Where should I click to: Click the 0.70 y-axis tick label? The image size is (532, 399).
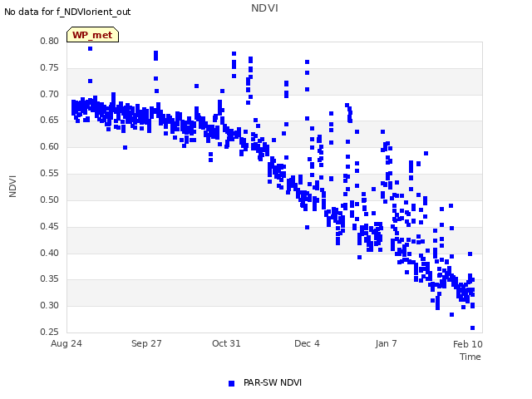pos(50,94)
